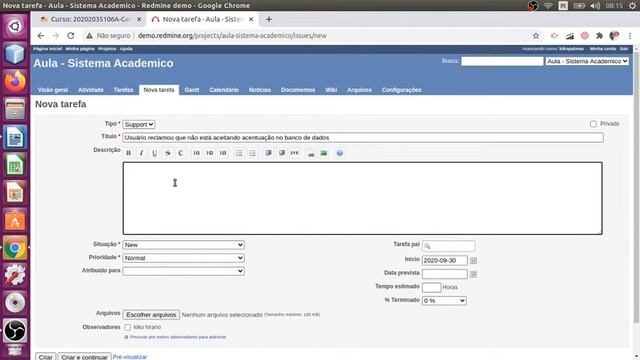Insert heading 1 (H1)
This screenshot has height=360, width=640.
196,153
